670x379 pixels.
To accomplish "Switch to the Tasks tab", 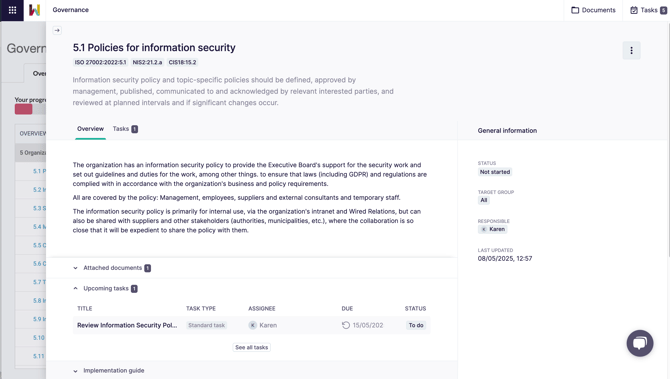I will click(x=125, y=129).
